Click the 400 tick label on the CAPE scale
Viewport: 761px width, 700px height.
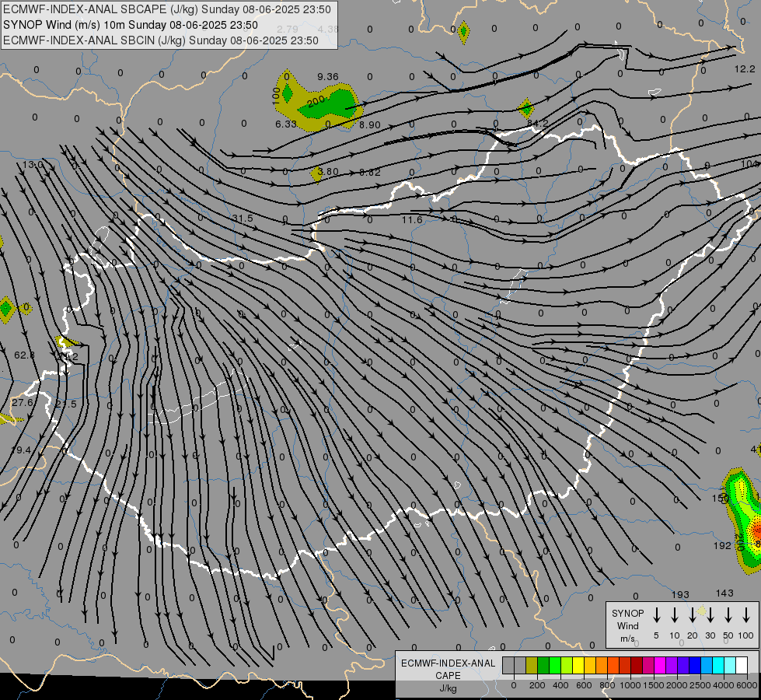[x=560, y=685]
